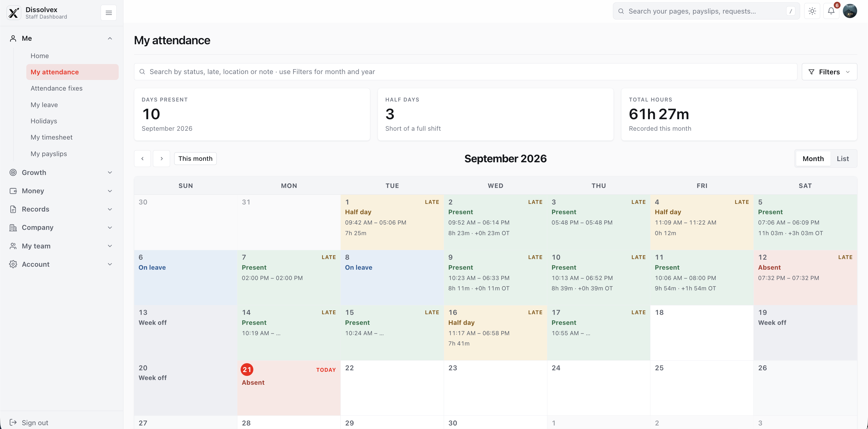Go to next month arrow
868x429 pixels.
[x=161, y=159]
